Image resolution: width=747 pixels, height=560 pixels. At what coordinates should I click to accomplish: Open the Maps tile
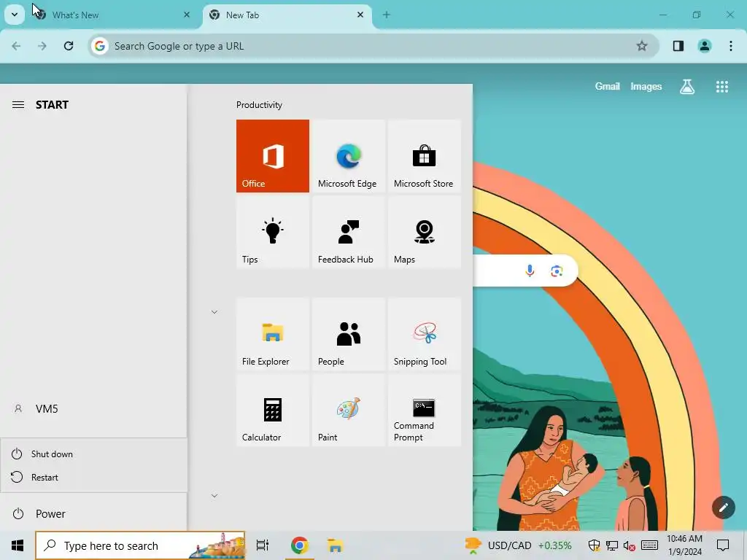(424, 232)
